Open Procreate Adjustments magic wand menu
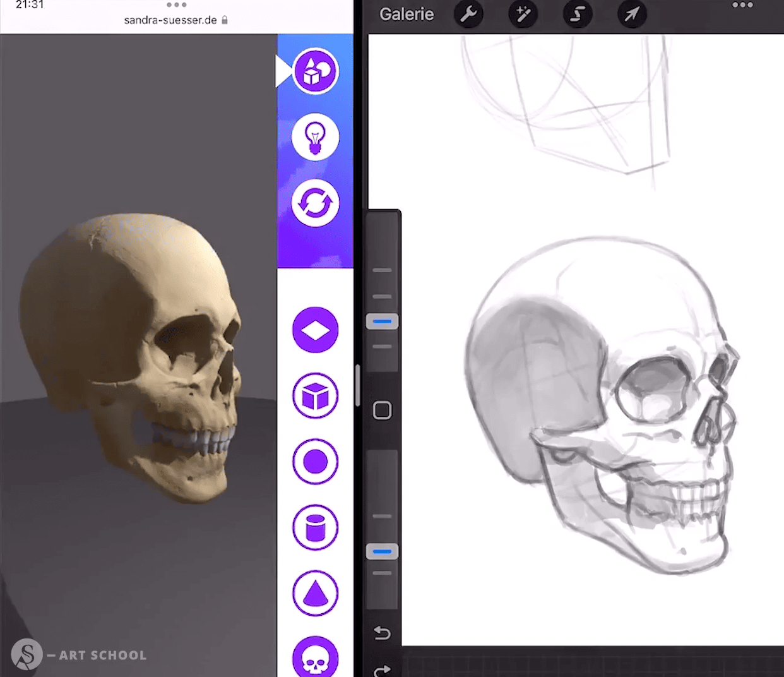The height and width of the screenshot is (677, 784). point(523,15)
